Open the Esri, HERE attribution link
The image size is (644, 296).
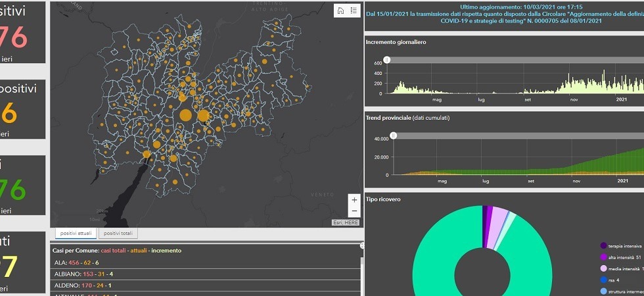tap(346, 222)
